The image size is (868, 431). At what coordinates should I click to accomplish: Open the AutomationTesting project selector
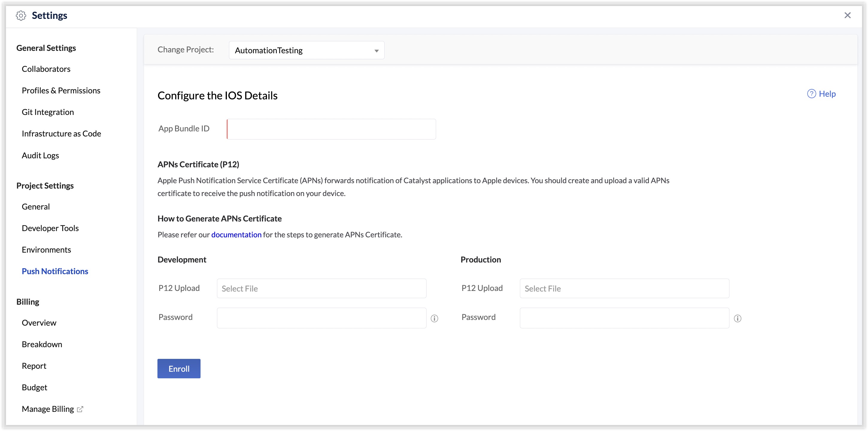coord(306,50)
